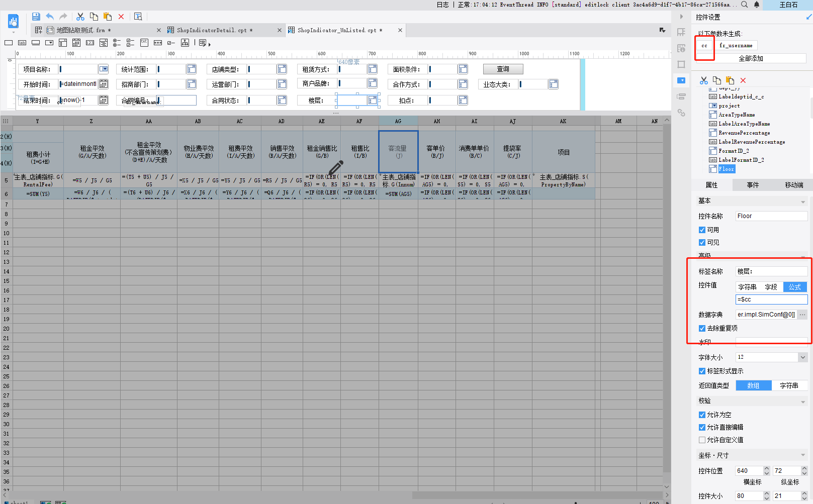Select RevenuePercentage in widget tree
Image resolution: width=813 pixels, height=504 pixels.
tap(744, 133)
